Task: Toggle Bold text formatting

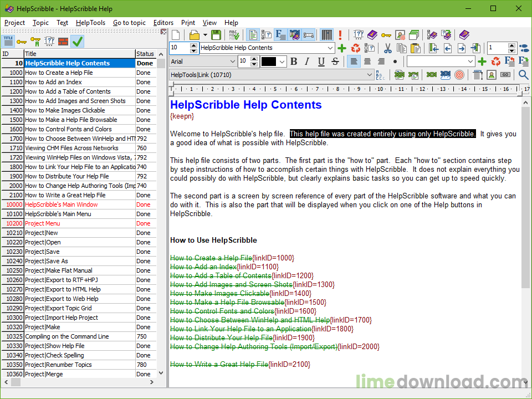Action: click(x=294, y=62)
